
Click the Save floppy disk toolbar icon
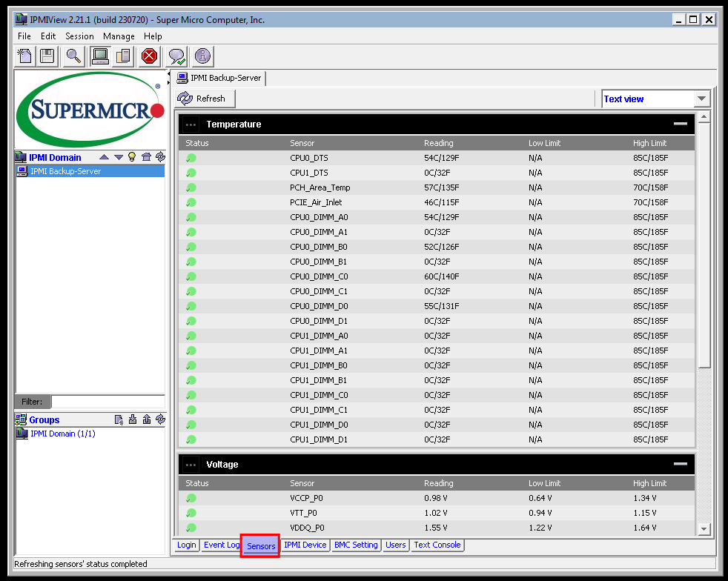pos(47,56)
